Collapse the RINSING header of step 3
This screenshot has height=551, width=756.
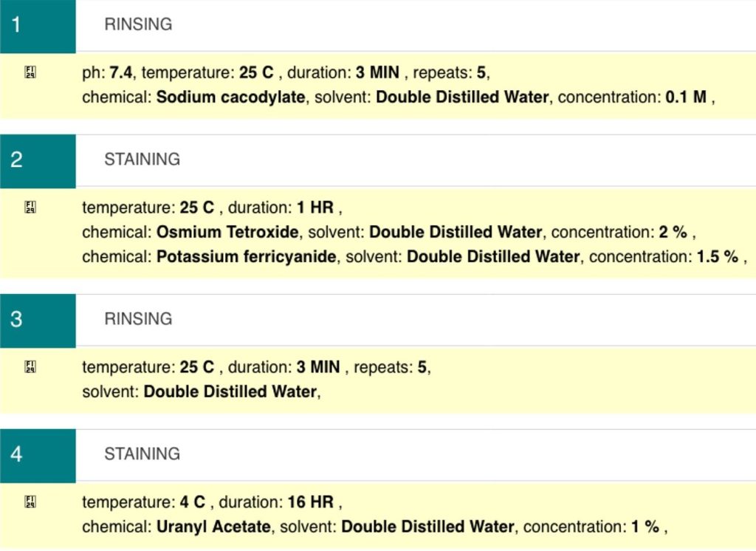coord(138,319)
